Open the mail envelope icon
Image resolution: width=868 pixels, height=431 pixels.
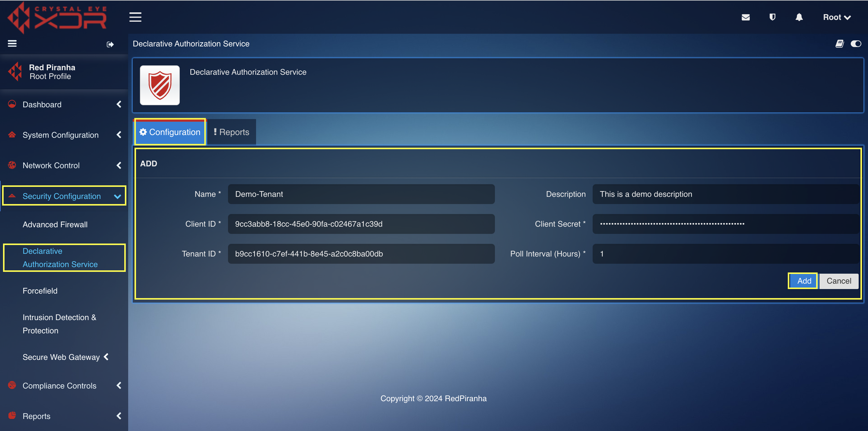click(x=745, y=17)
